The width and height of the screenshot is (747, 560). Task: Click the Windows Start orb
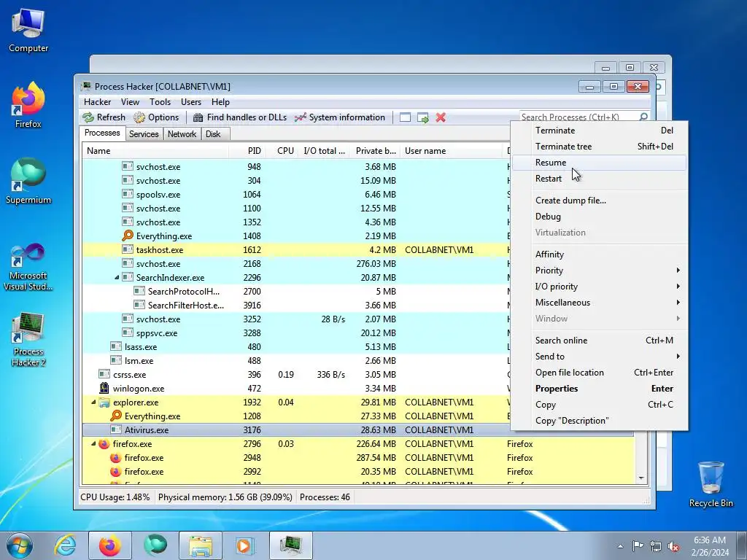(20, 545)
